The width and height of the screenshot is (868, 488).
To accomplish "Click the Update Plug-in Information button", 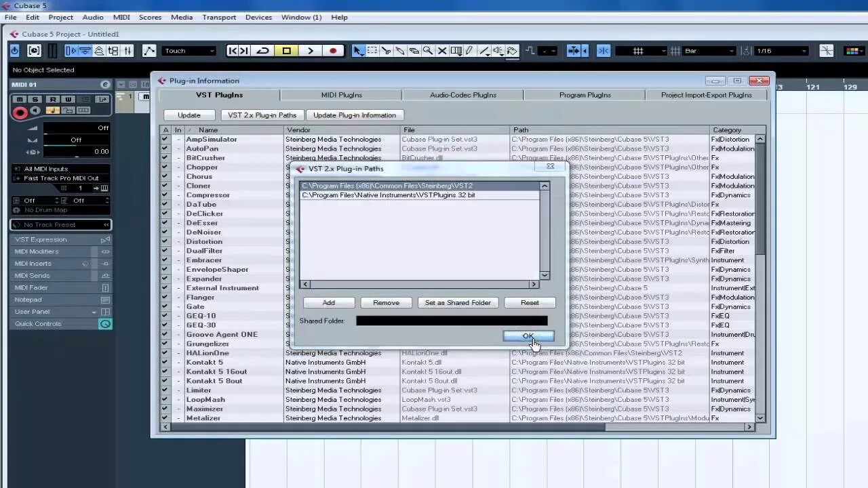I will coord(355,115).
